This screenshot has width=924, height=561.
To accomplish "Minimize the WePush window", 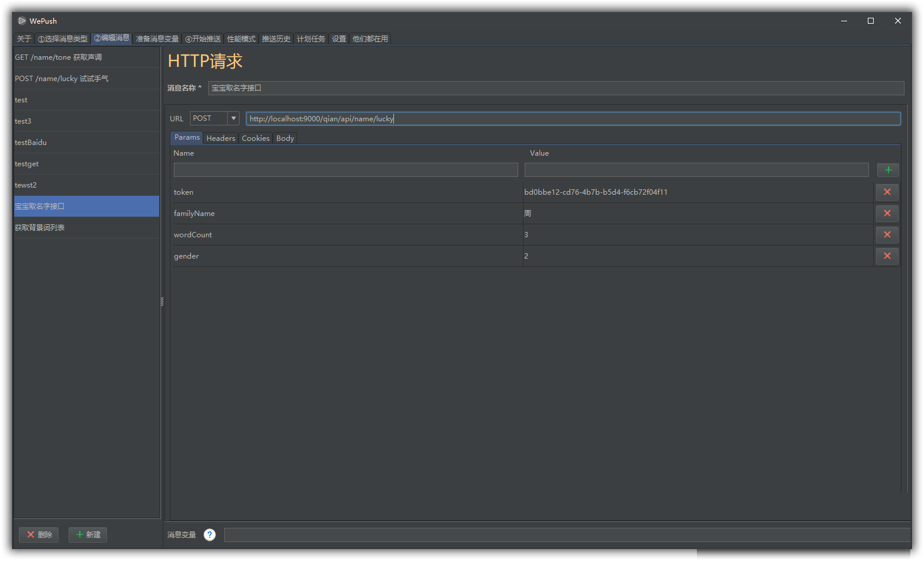I will click(x=844, y=21).
